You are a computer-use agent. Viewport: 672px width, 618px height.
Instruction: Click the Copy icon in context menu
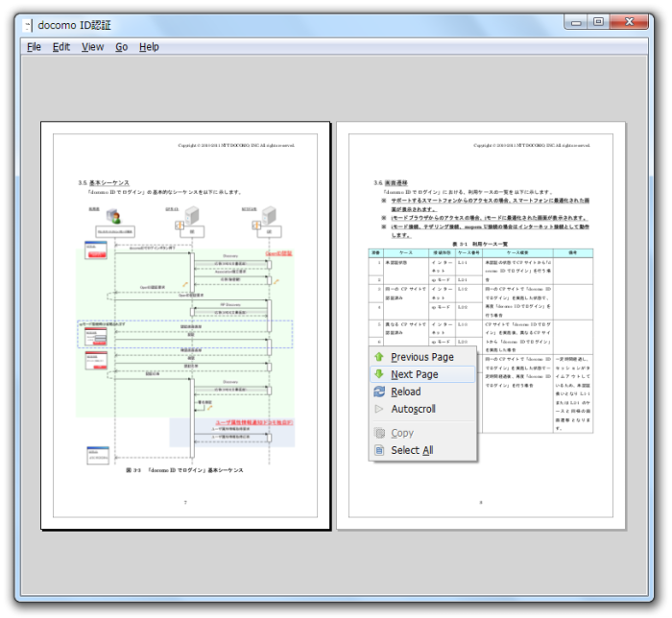[x=380, y=433]
